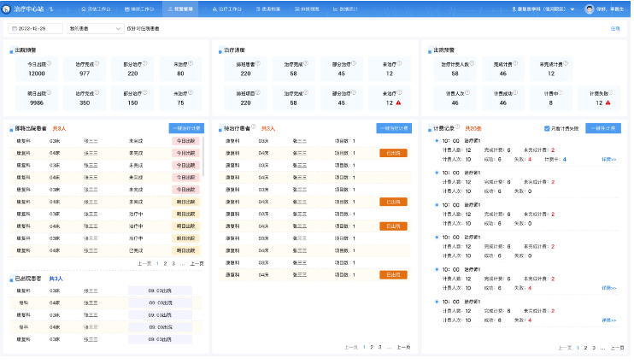
Task: Go to page 3 in 待治疗患者 pagination
Action: pos(379,348)
